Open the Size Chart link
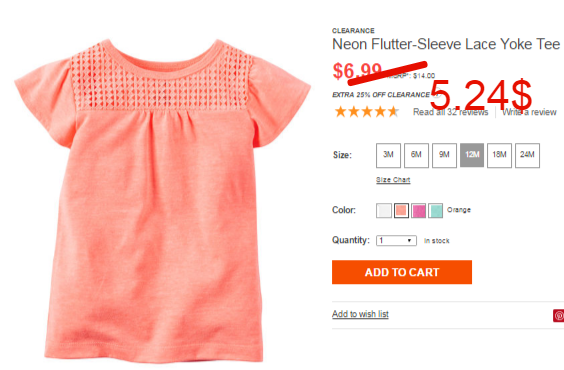 [393, 180]
